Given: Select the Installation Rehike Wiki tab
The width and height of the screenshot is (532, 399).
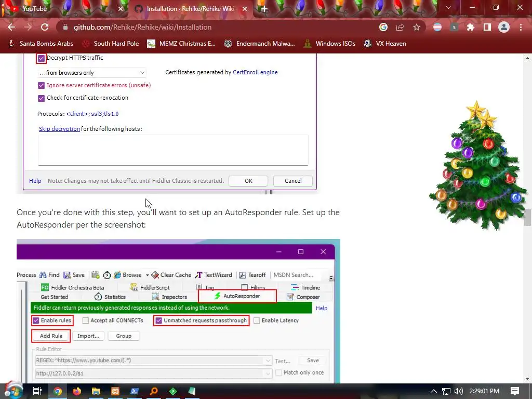Looking at the screenshot, I should point(191,9).
